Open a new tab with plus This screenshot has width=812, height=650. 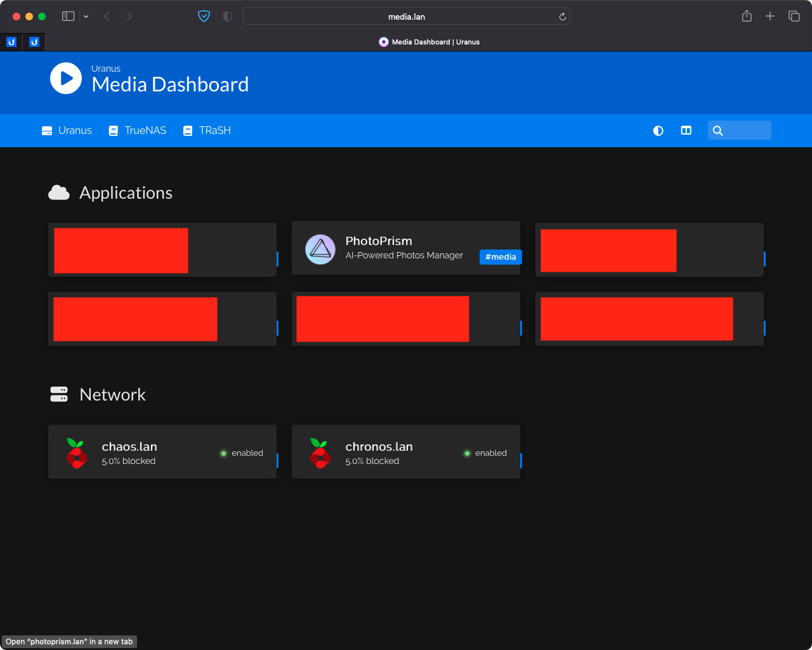[770, 17]
